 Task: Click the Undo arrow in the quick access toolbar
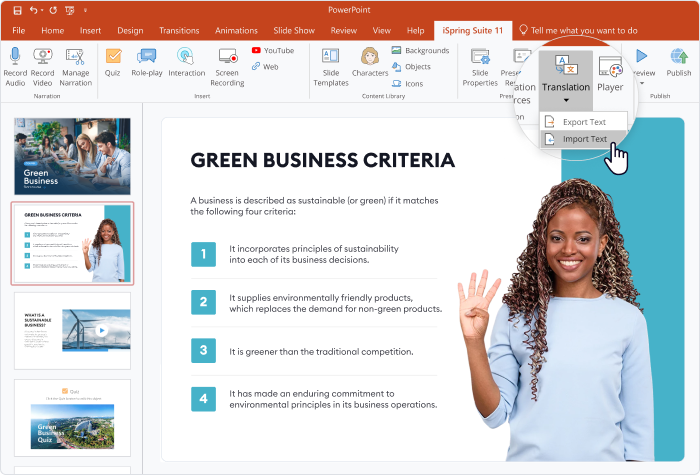click(x=33, y=10)
